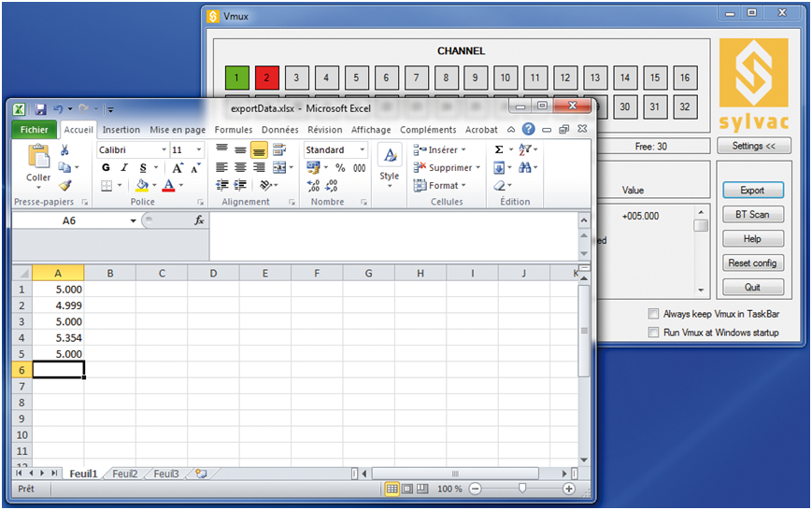
Task: Open the Insertion ribbon tab
Action: tap(121, 130)
